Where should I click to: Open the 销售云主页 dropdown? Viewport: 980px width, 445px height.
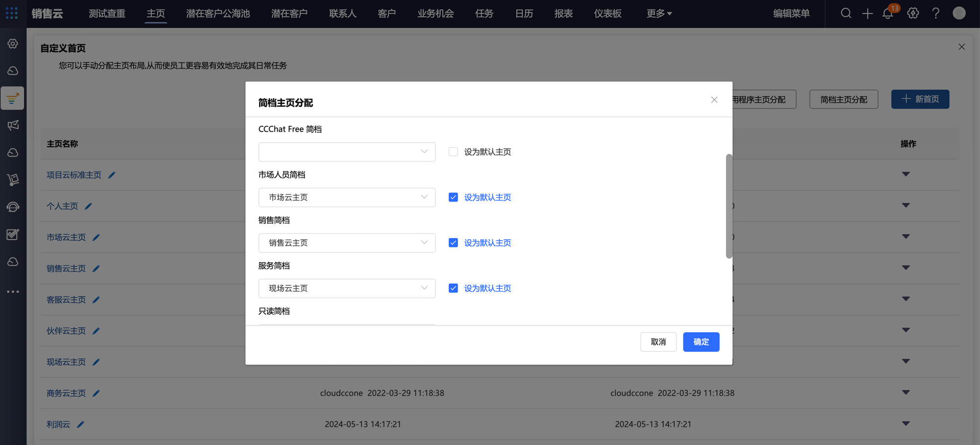tap(346, 243)
